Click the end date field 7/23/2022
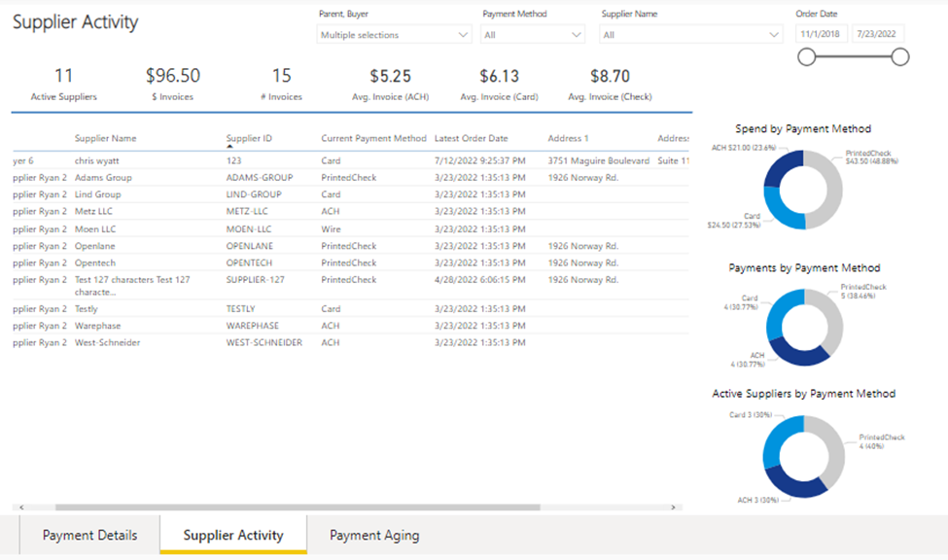This screenshot has height=560, width=948. click(877, 34)
